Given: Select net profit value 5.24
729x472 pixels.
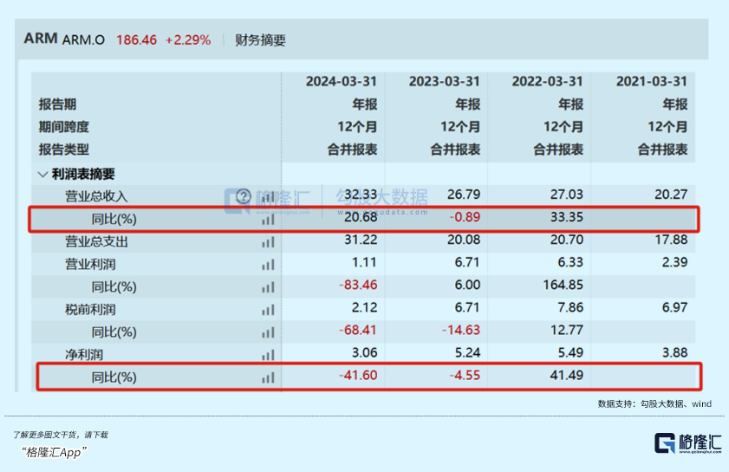Looking at the screenshot, I should click(x=467, y=352).
